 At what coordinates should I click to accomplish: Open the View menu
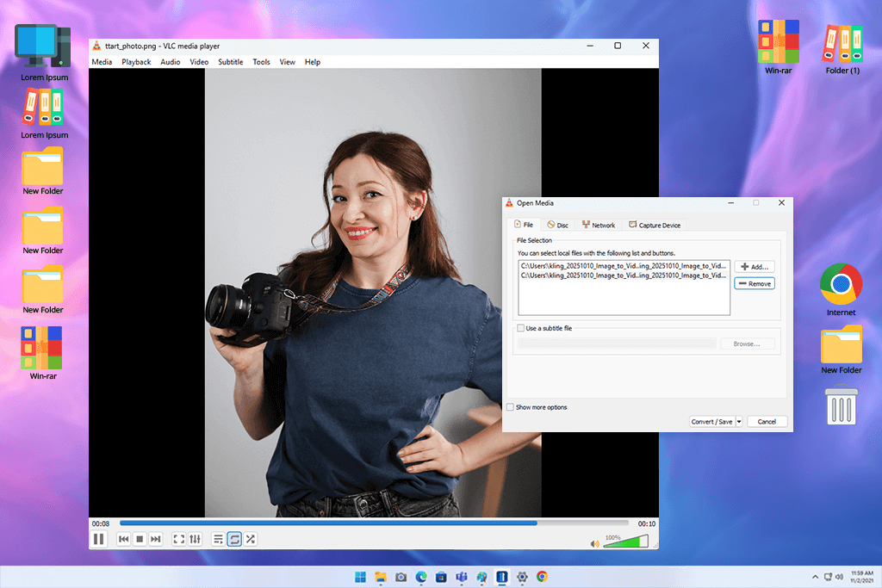coord(288,62)
